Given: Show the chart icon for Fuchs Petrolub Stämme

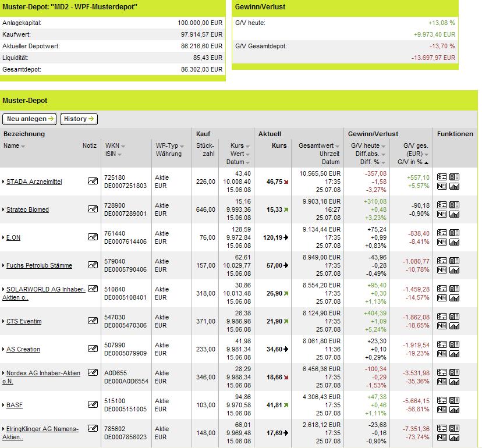Looking at the screenshot, I should [454, 270].
